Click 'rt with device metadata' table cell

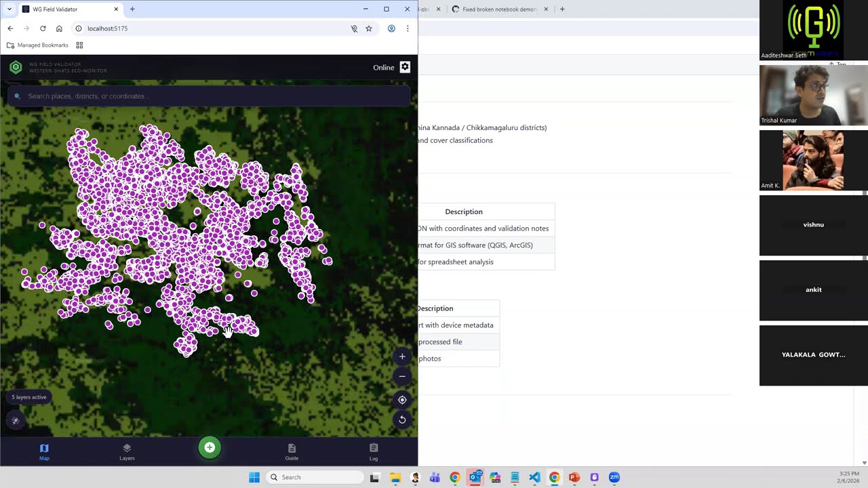[456, 325]
